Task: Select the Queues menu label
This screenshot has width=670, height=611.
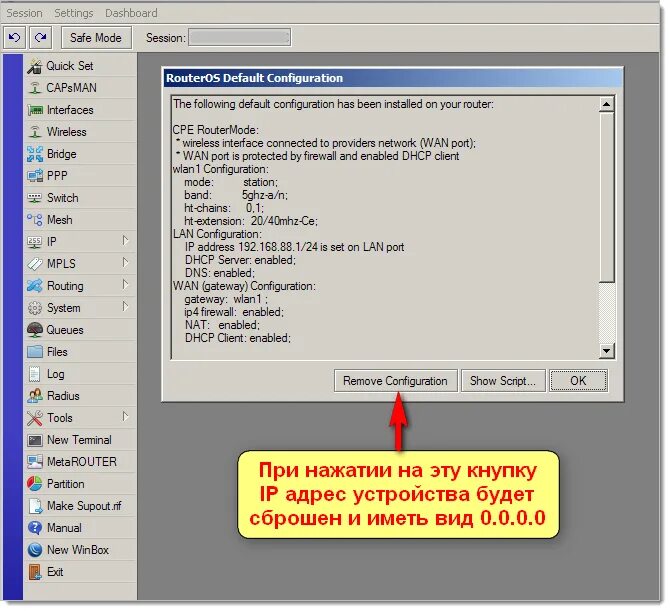Action: (65, 330)
